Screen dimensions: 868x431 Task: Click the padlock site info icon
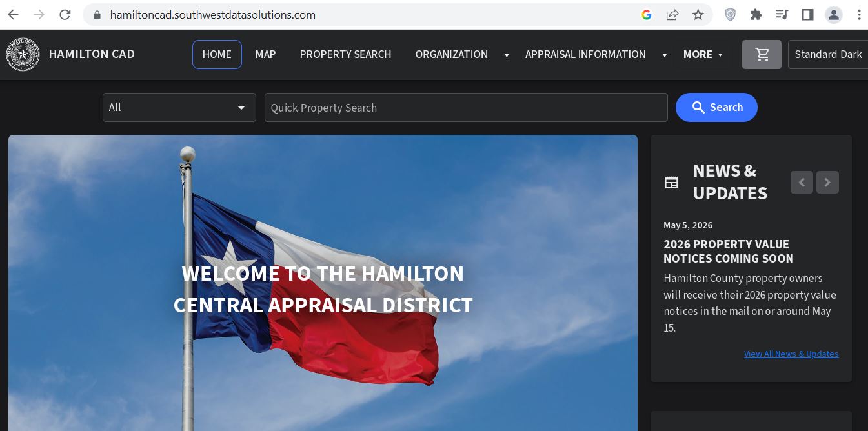tap(97, 15)
